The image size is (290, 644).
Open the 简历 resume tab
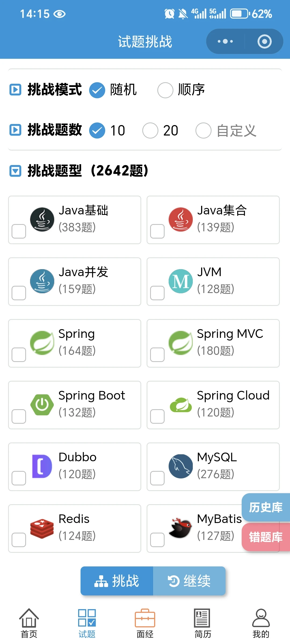(203, 623)
